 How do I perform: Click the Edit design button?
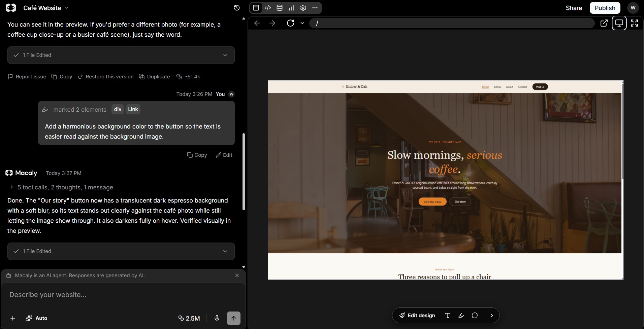coord(417,316)
